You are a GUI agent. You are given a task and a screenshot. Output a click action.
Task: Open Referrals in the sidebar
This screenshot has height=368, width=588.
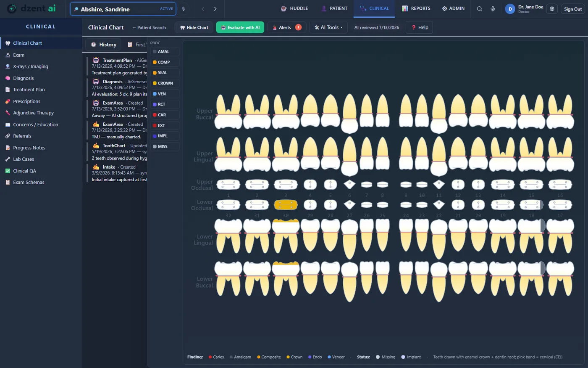pyautogui.click(x=41, y=136)
